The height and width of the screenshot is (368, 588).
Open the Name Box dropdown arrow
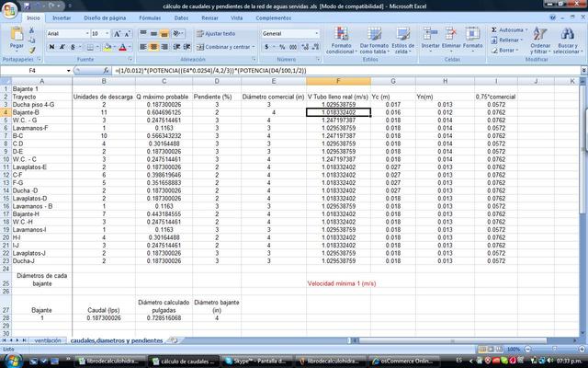(68, 71)
